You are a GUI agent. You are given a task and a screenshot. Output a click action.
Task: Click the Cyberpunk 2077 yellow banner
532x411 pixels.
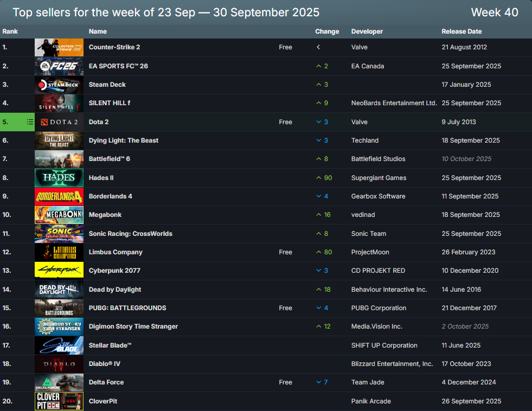(59, 271)
